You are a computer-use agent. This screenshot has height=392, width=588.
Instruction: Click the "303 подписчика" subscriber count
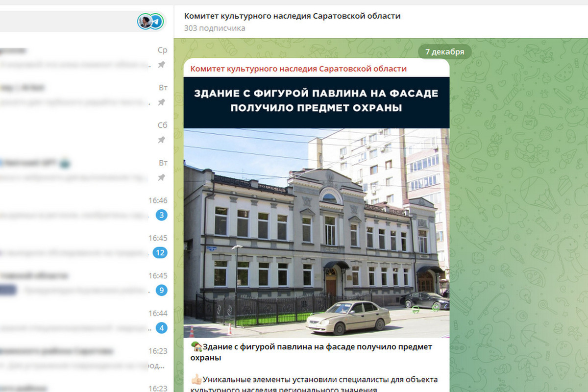point(215,28)
